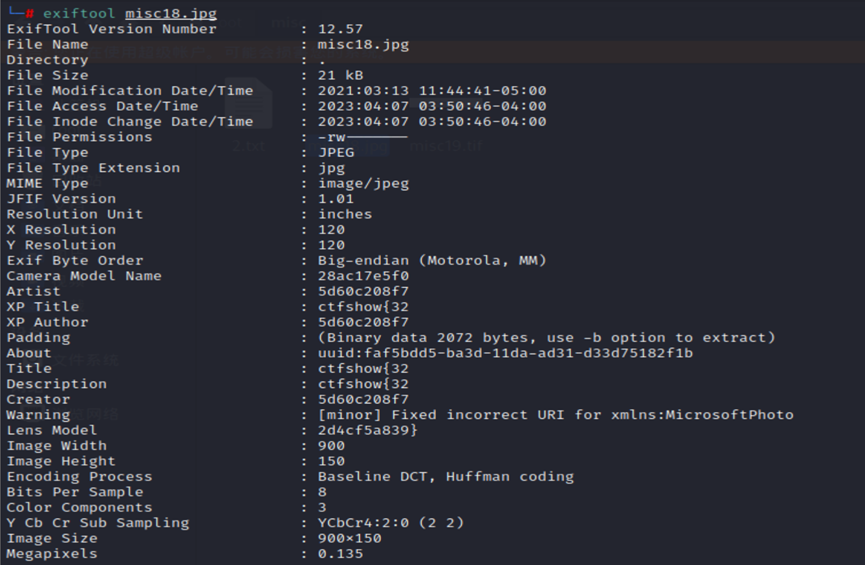Screen dimensions: 865x565
Task: Click the File Modification Date/Time value
Action: click(432, 90)
